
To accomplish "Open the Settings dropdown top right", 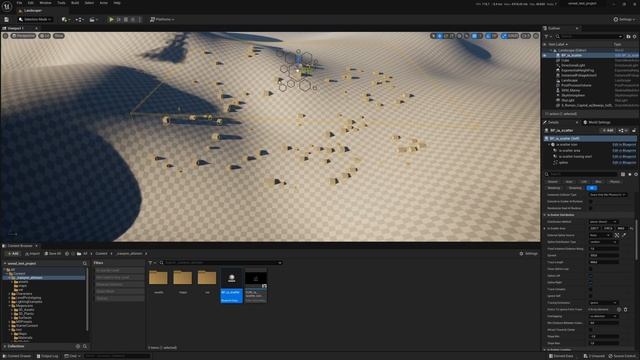I will pyautogui.click(x=624, y=20).
